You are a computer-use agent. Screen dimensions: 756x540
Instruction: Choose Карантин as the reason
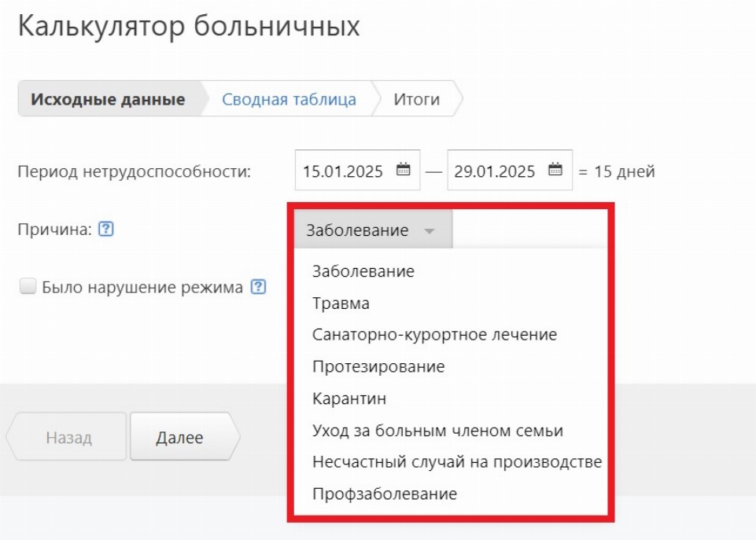coord(349,399)
